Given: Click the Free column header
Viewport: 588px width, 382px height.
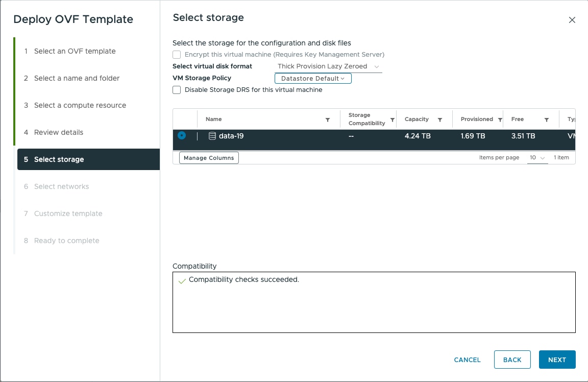Looking at the screenshot, I should tap(517, 119).
